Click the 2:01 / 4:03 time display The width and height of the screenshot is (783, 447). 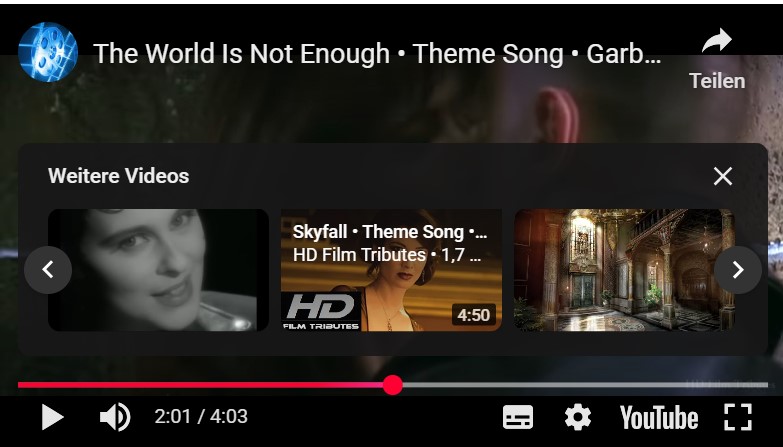[201, 417]
